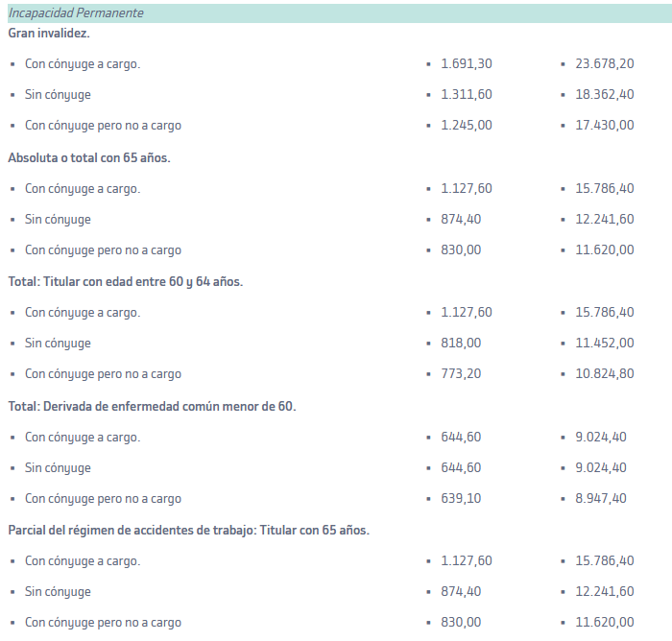Click the 1.245,00 amount under Gran invalidez
The width and height of the screenshot is (672, 641).
tap(467, 126)
